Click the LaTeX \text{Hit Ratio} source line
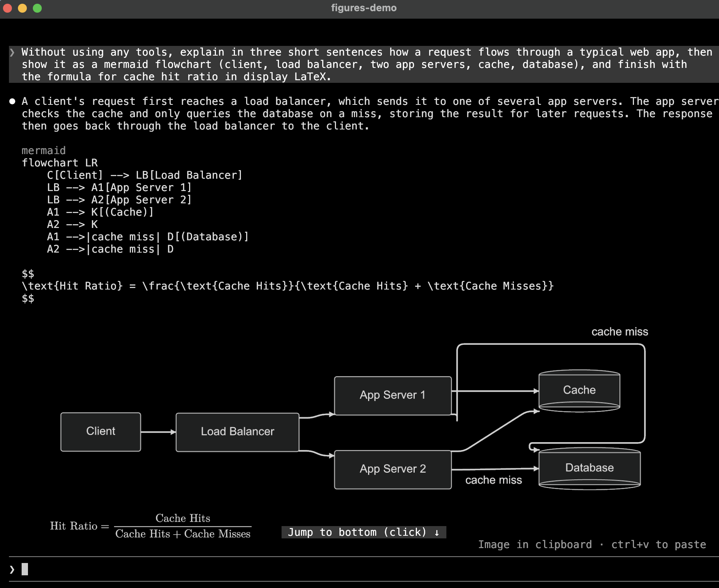The height and width of the screenshot is (588, 719). [x=288, y=286]
